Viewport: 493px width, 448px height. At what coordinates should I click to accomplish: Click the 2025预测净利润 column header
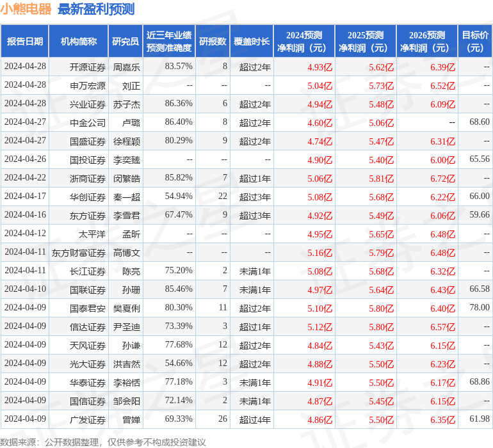366,42
